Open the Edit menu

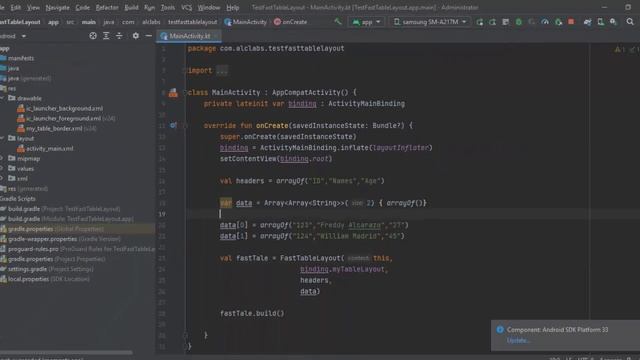tap(16, 7)
